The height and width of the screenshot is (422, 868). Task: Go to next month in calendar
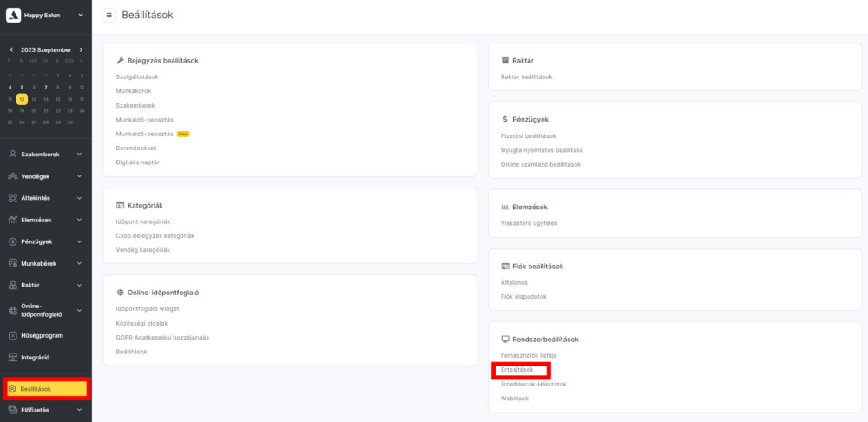coord(81,49)
